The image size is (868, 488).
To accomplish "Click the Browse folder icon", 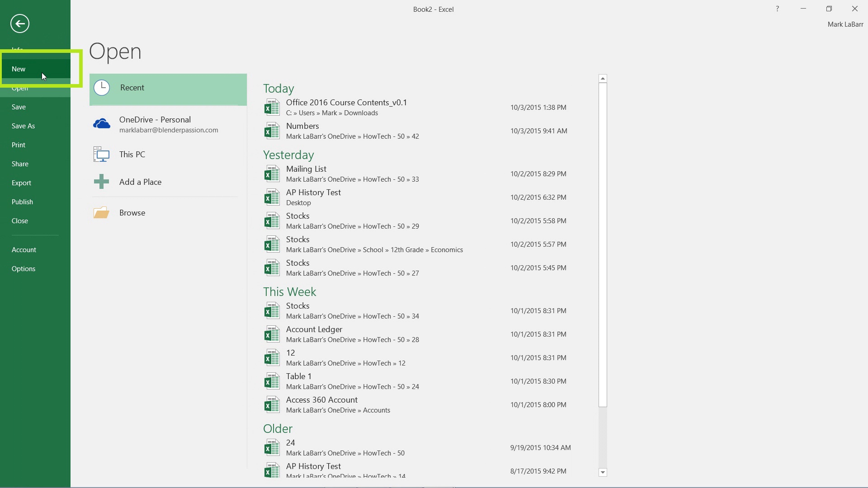I will point(102,212).
